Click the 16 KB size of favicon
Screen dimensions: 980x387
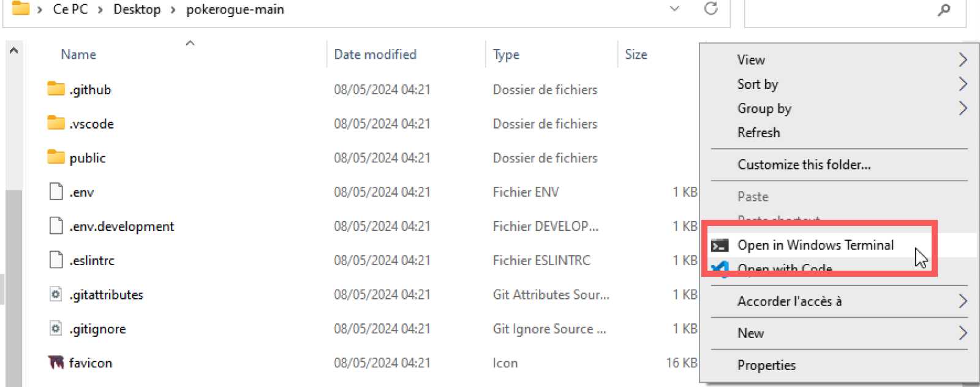[x=682, y=363]
